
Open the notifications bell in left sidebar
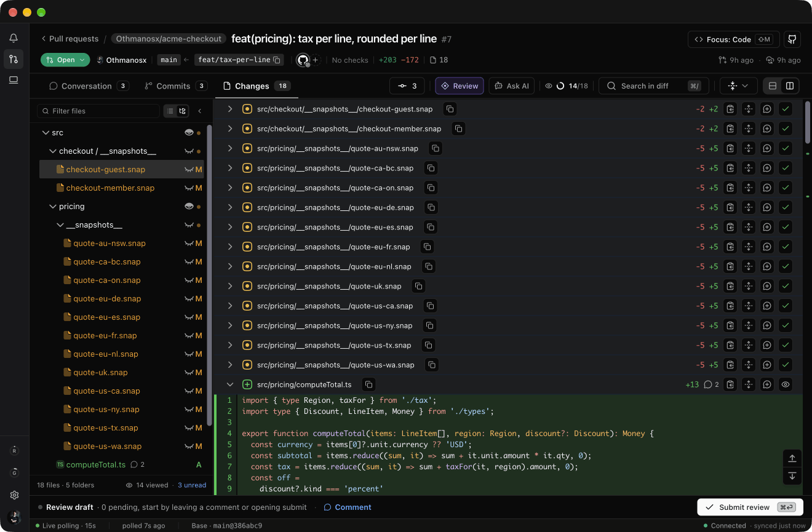coord(14,38)
